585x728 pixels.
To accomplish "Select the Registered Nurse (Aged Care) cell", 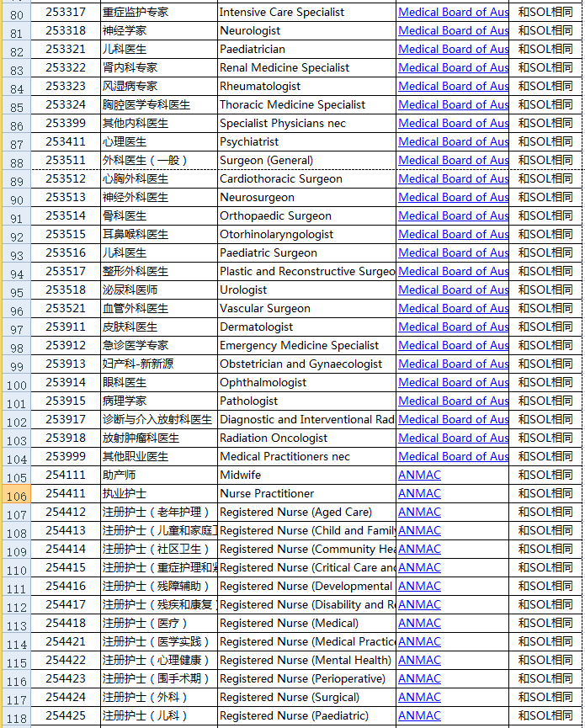I will coord(306,512).
